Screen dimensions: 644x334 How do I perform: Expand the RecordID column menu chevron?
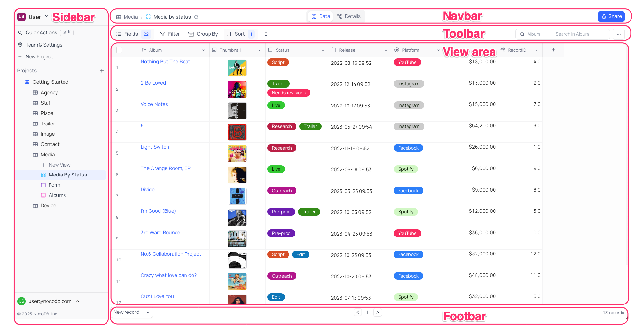tap(537, 50)
